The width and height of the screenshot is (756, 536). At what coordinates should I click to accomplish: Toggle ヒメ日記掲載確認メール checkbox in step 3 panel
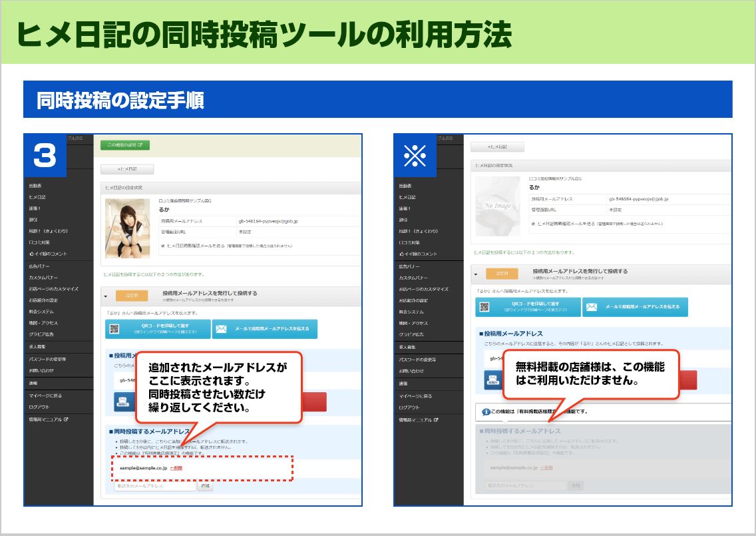tap(163, 245)
